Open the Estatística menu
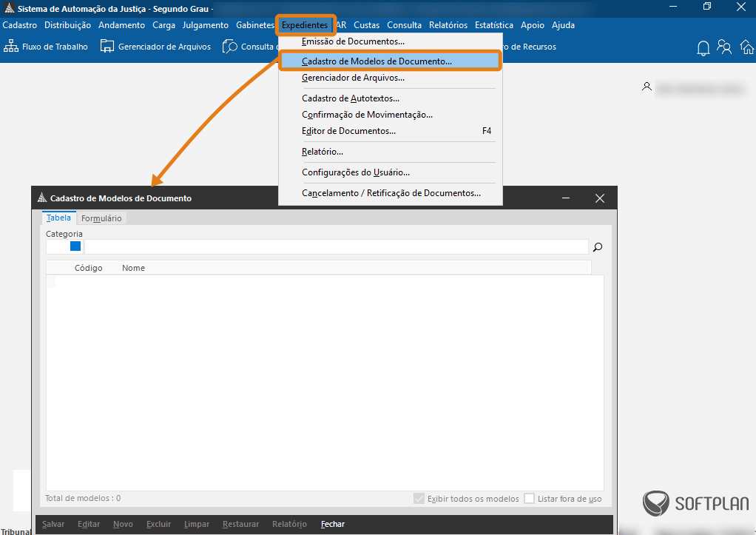The image size is (756, 535). [493, 25]
